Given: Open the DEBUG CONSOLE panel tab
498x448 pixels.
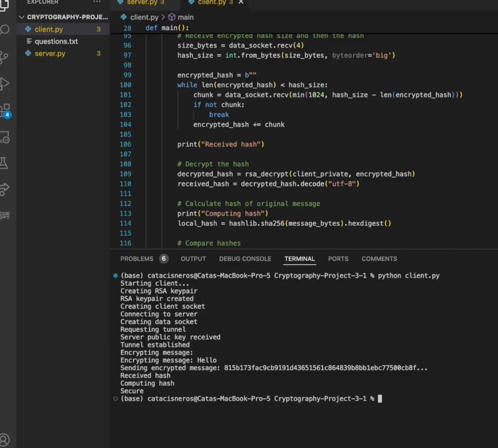Looking at the screenshot, I should [245, 259].
